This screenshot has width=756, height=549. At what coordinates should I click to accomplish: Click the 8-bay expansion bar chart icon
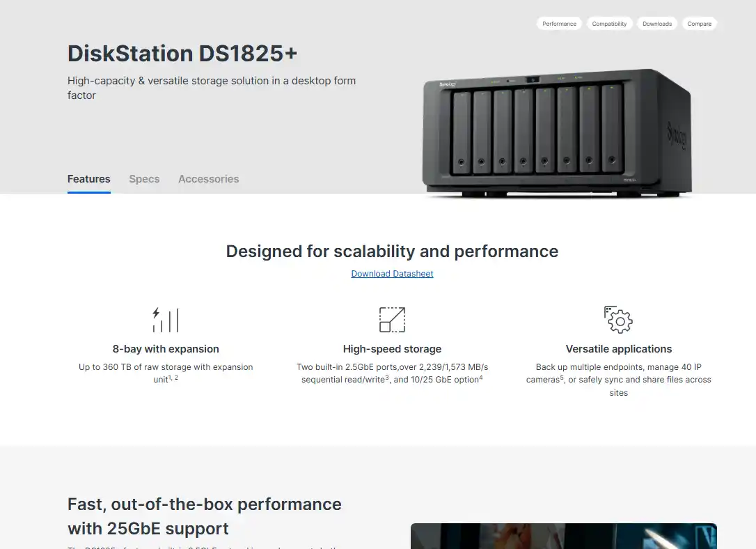pos(166,320)
